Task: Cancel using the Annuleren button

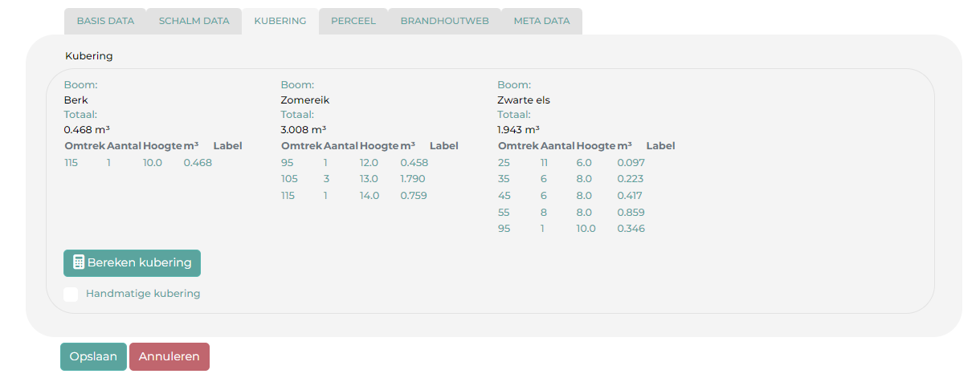Action: coord(169,357)
